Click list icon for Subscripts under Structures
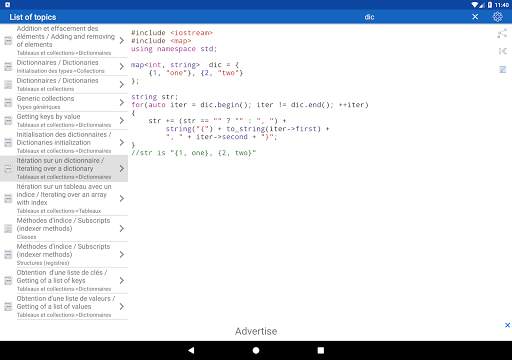The width and height of the screenshot is (512, 360). point(8,255)
